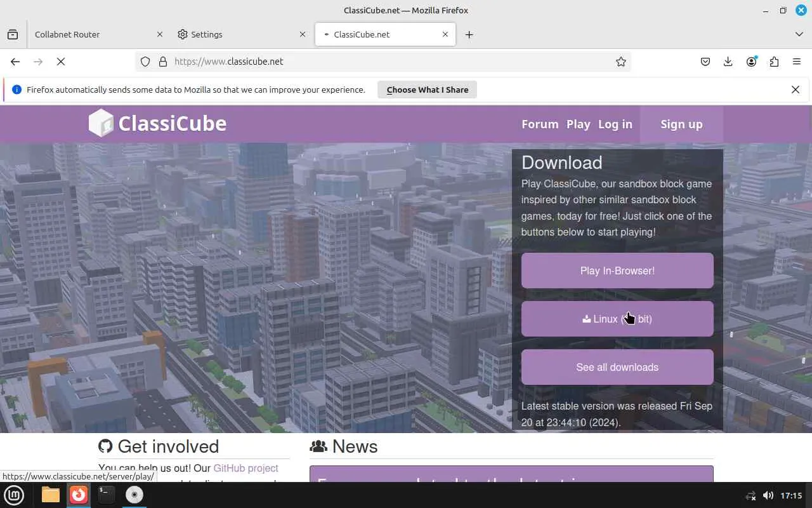Open the Extensions puzzle icon
This screenshot has height=508, width=812.
pos(774,62)
